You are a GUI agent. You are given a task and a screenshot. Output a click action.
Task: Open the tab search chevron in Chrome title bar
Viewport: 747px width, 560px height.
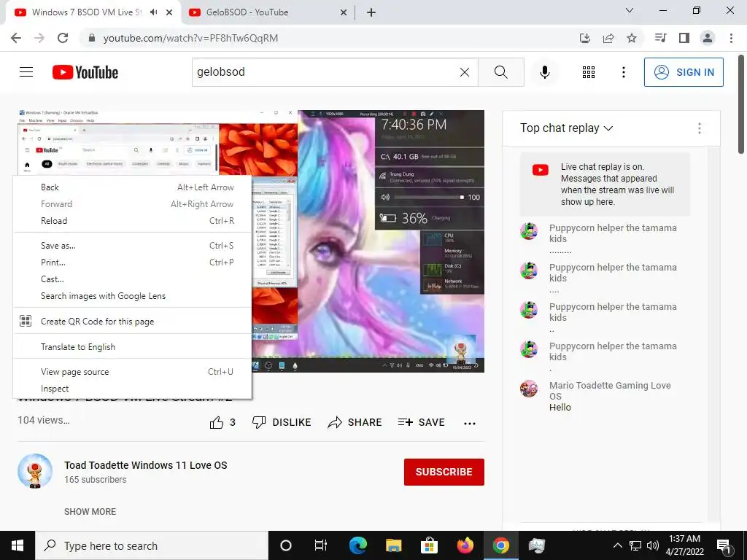tap(630, 10)
